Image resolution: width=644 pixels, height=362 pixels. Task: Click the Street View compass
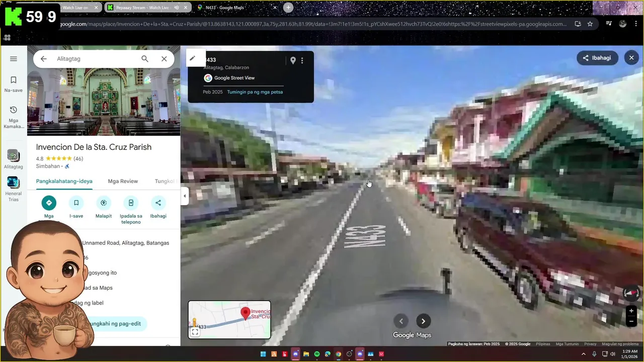631,293
